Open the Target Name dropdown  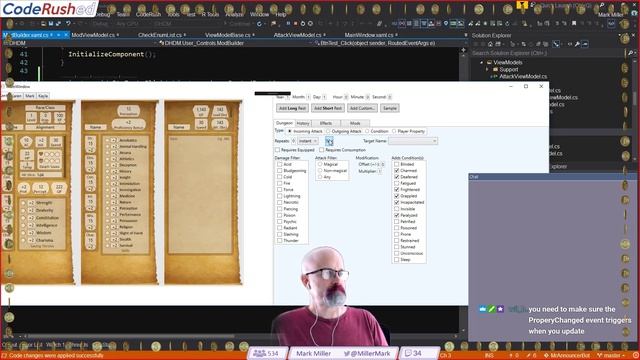coord(413,141)
